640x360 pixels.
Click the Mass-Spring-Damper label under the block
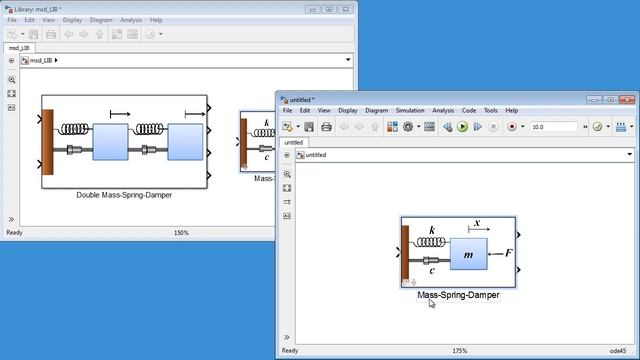tap(458, 295)
